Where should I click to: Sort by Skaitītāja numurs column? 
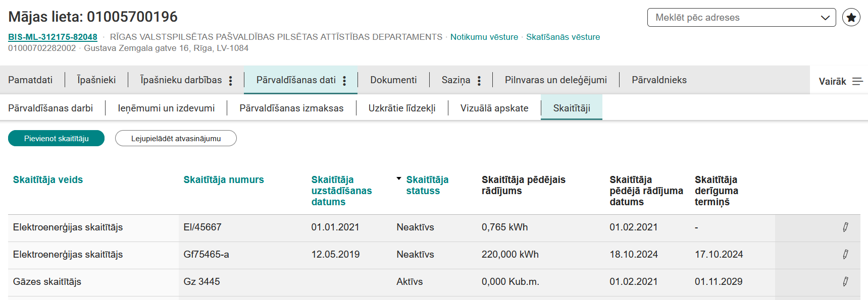[x=224, y=180]
